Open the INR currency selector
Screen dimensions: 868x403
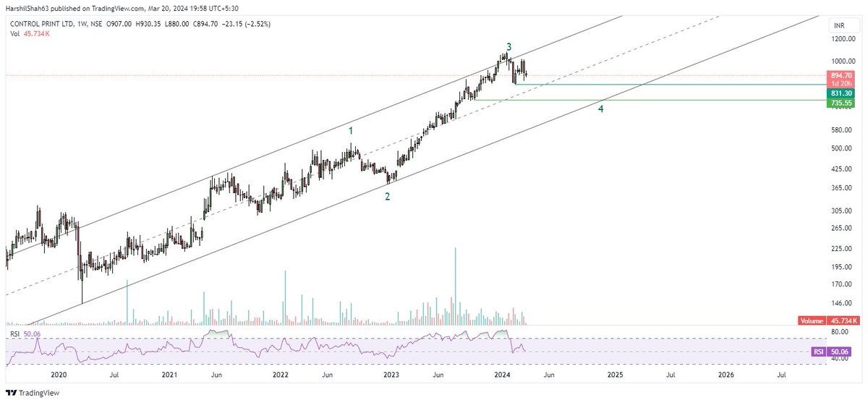pyautogui.click(x=843, y=26)
